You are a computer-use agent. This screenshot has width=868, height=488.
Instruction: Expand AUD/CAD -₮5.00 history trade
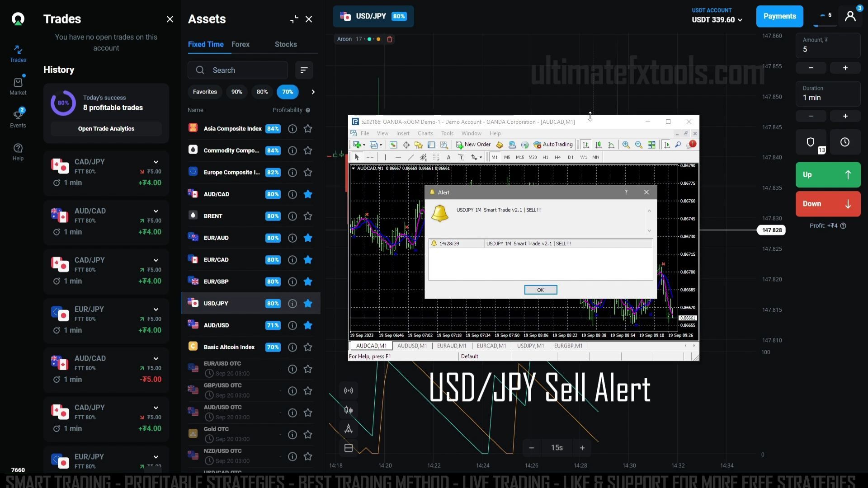tap(156, 359)
